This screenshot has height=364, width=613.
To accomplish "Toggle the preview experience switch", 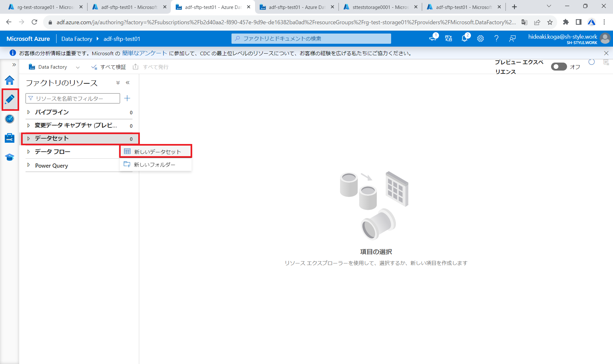I will point(558,67).
